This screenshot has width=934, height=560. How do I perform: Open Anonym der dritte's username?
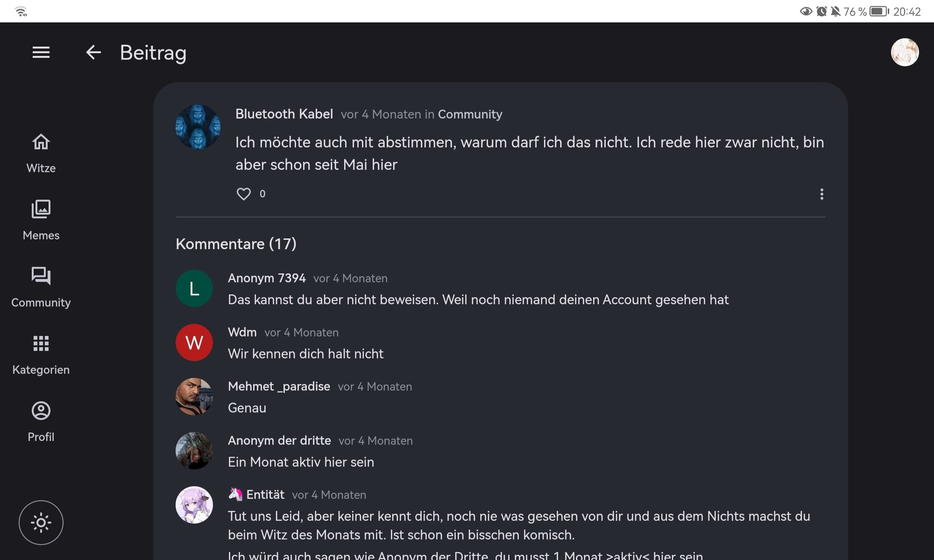point(279,440)
